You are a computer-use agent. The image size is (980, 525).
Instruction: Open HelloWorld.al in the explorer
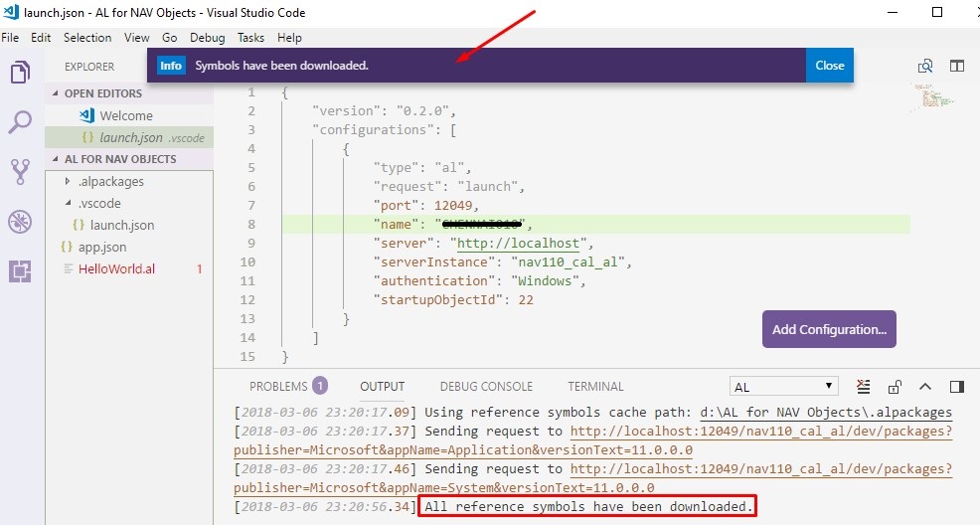[129, 268]
